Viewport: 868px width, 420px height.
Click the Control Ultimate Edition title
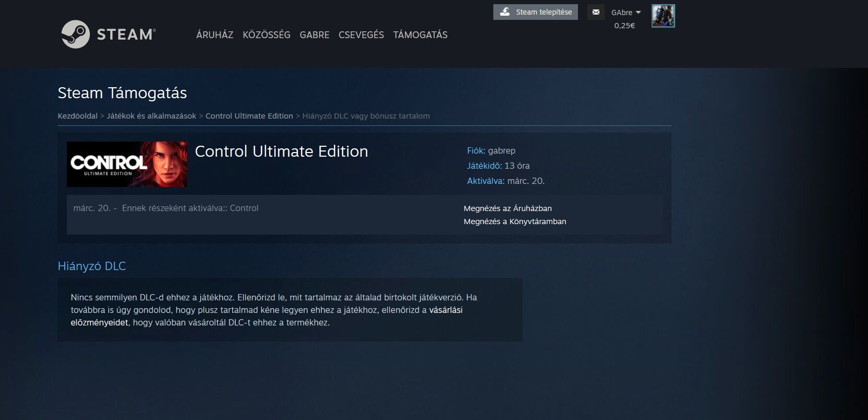pos(281,151)
